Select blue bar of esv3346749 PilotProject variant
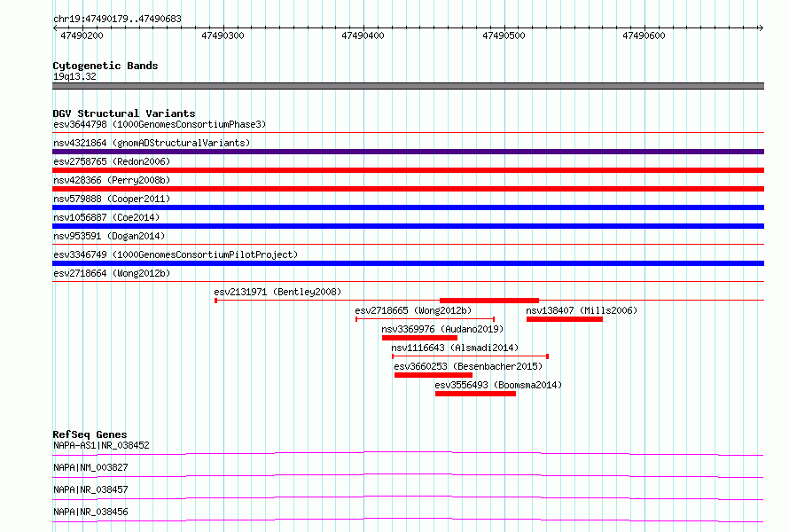The height and width of the screenshot is (532, 789). [x=408, y=263]
